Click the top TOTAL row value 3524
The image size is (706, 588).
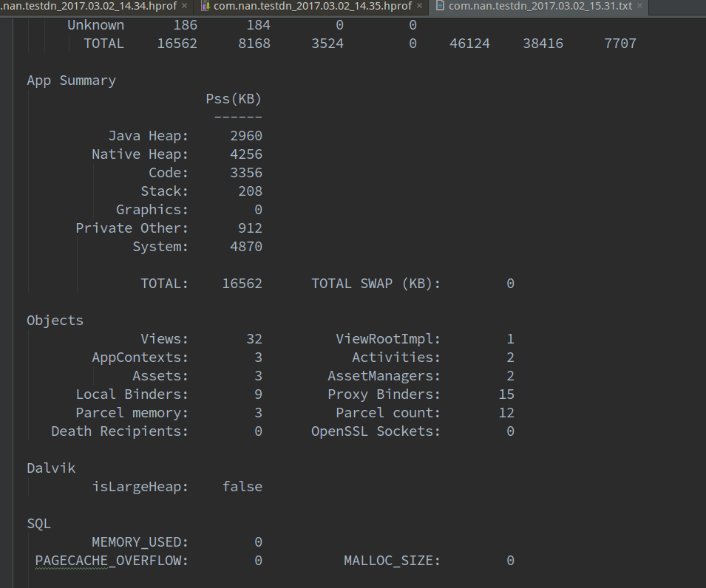pyautogui.click(x=327, y=44)
